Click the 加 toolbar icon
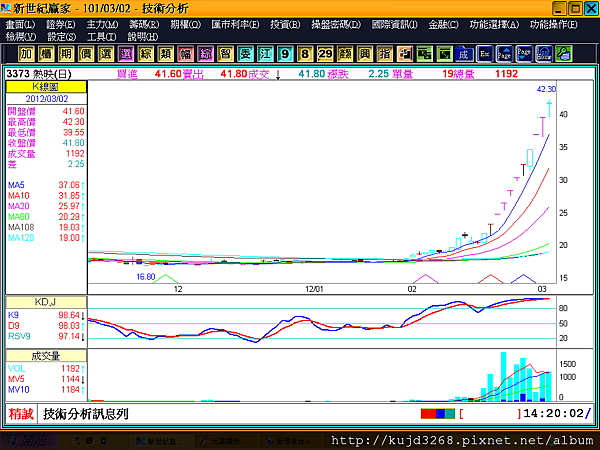This screenshot has height=450, width=600. pyautogui.click(x=26, y=54)
